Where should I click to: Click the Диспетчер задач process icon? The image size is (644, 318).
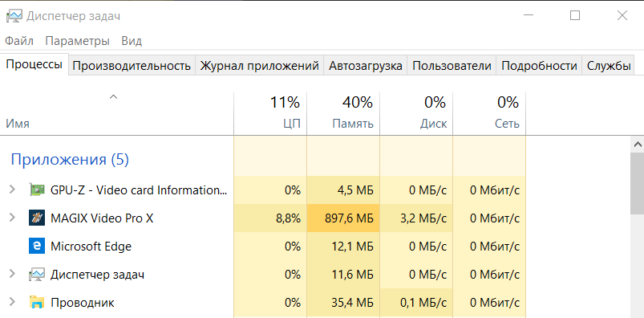(x=37, y=274)
